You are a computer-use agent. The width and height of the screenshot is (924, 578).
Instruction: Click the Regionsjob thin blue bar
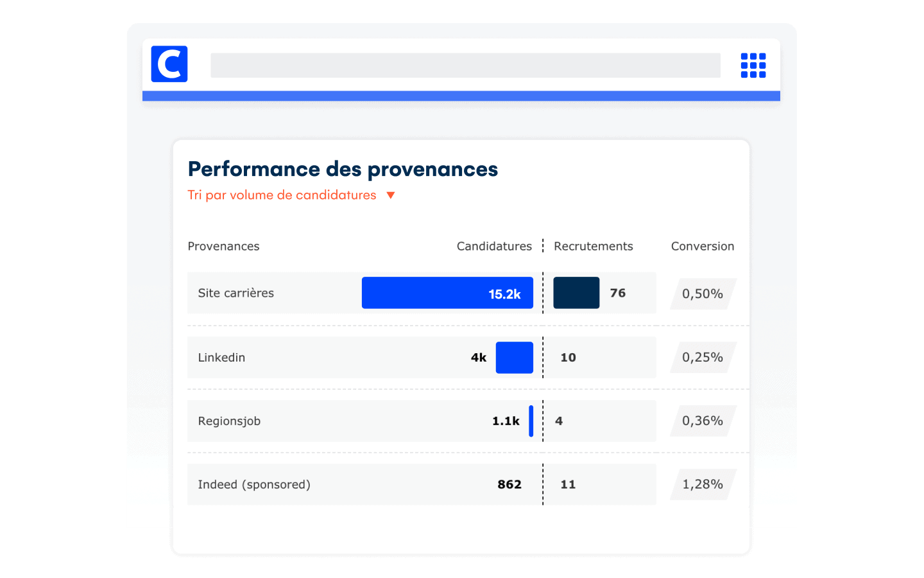(531, 421)
